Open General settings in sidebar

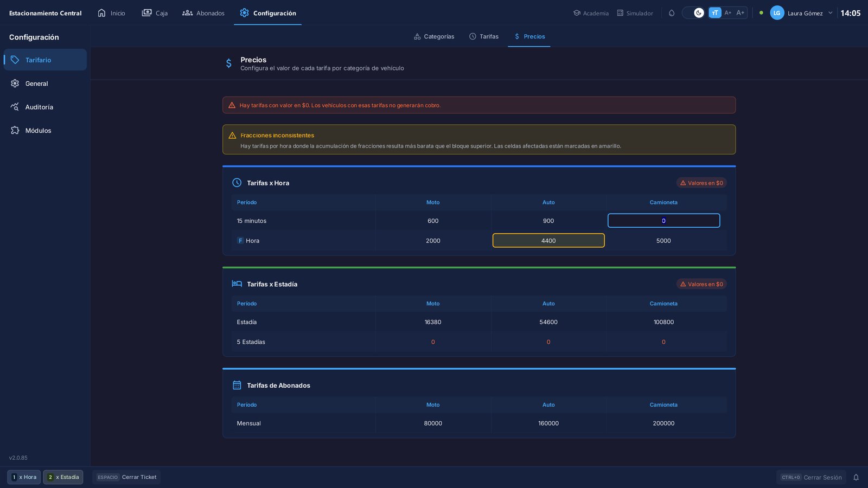click(x=45, y=84)
